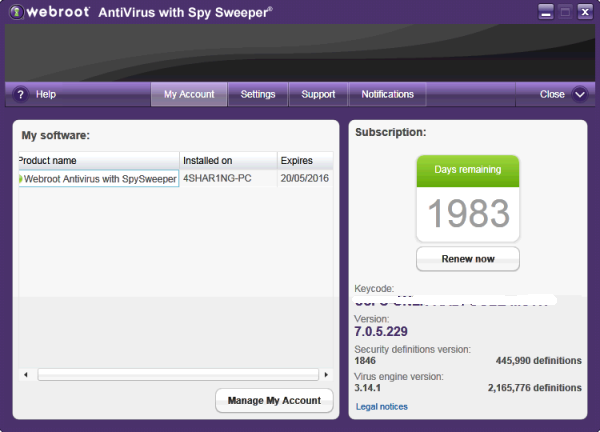Click green status icon beside product name

click(x=21, y=179)
